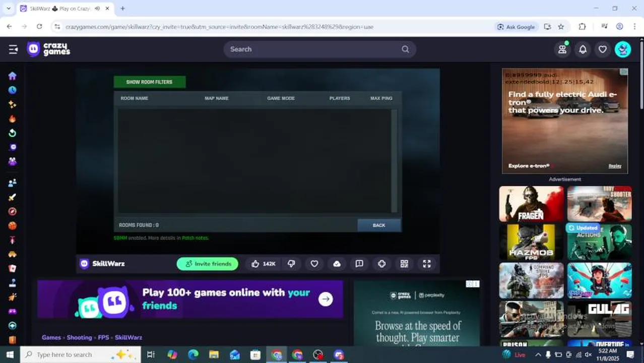The image size is (644, 363).
Task: Report a bug via flag icon
Action: [x=359, y=264]
